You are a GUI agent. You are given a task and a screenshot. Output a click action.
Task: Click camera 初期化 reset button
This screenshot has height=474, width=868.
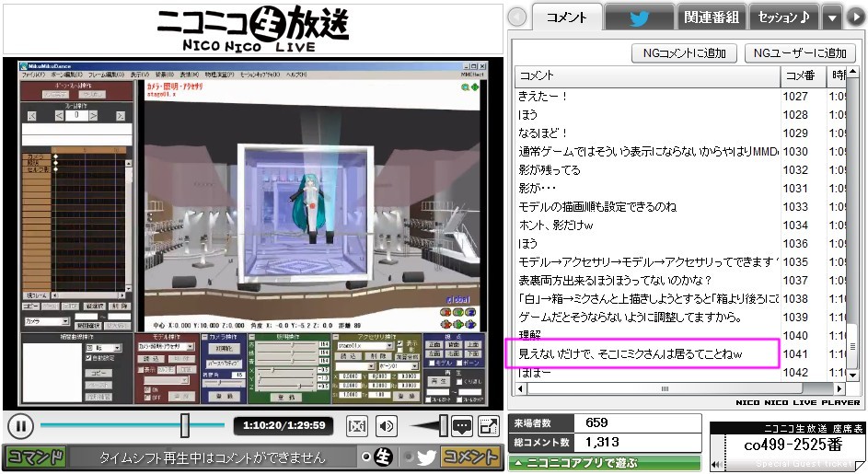pos(225,349)
